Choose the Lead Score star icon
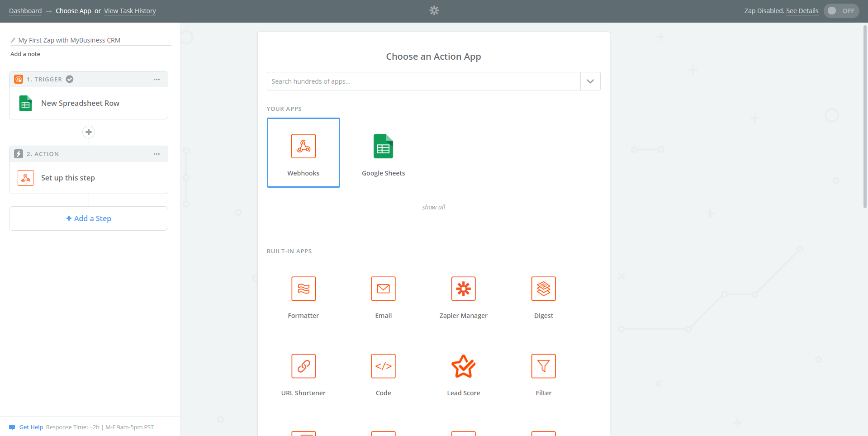The height and width of the screenshot is (436, 868). (463, 366)
